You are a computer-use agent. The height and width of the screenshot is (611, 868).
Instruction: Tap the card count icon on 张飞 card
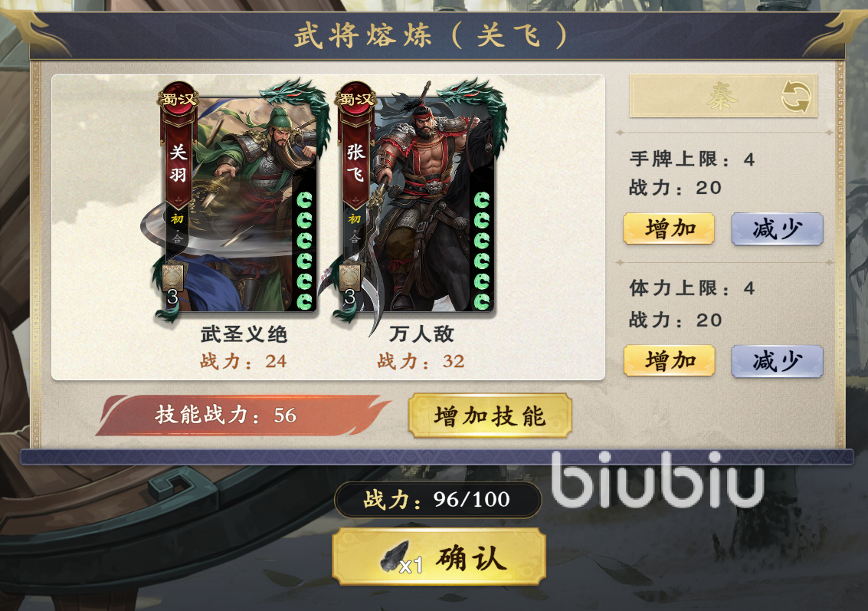pyautogui.click(x=349, y=284)
